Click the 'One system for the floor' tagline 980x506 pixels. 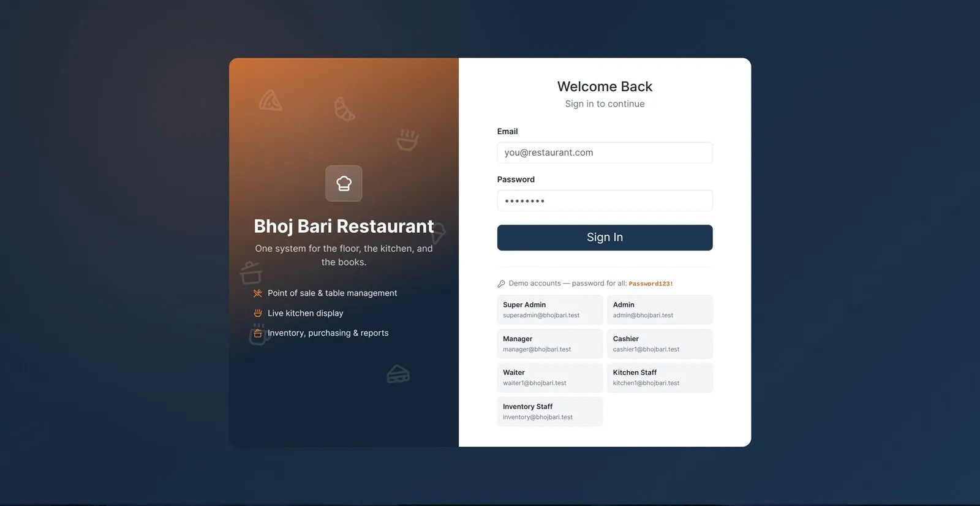344,255
